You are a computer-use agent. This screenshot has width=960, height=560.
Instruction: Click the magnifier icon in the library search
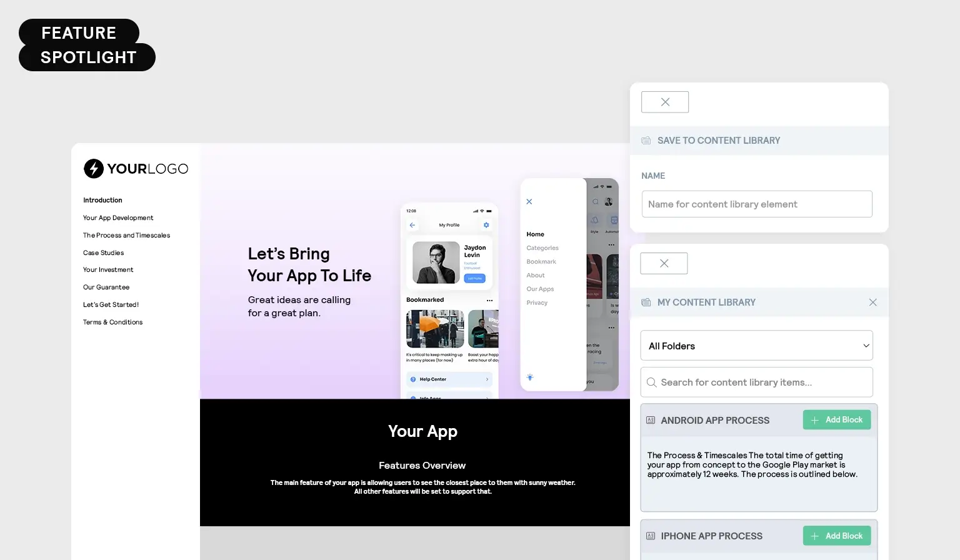coord(652,382)
